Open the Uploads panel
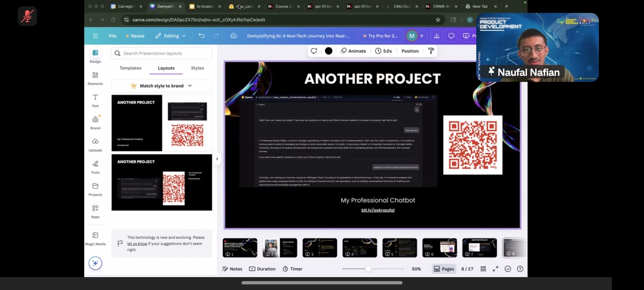The image size is (644, 290). pyautogui.click(x=95, y=145)
